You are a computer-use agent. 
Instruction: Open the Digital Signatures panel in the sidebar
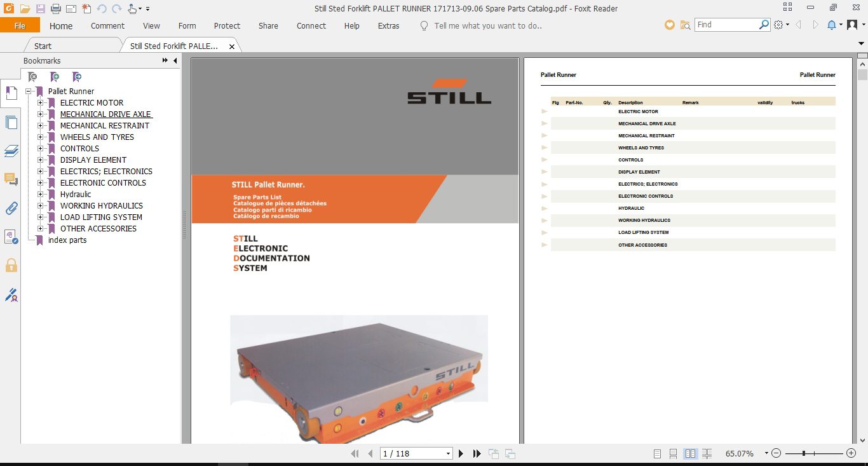tap(11, 236)
